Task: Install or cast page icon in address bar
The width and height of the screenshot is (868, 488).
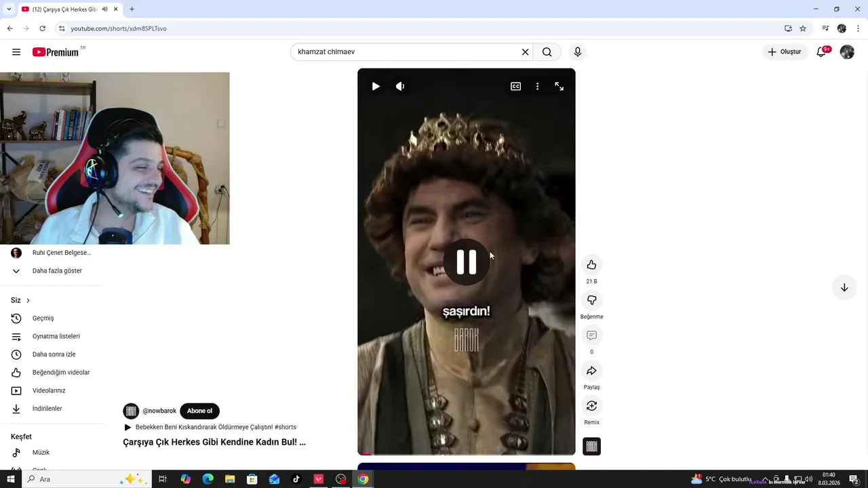Action: coord(788,28)
